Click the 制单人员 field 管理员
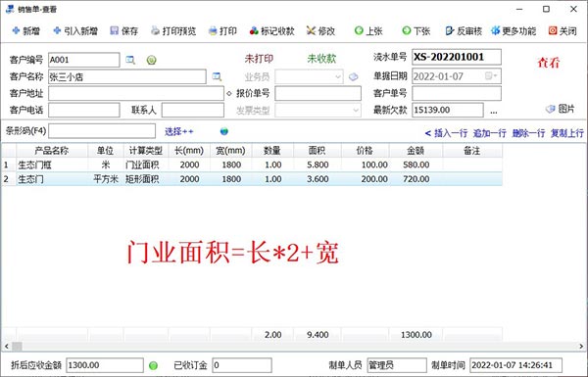 click(397, 365)
